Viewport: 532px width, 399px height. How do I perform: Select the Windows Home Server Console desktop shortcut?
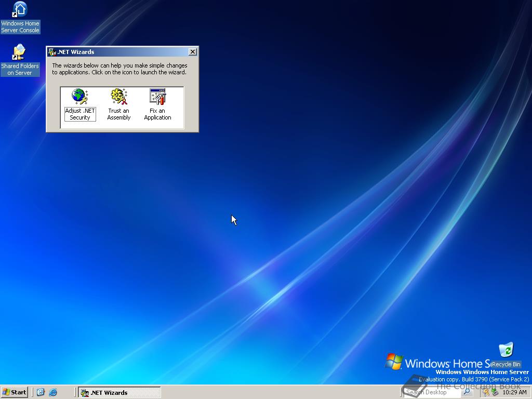[x=20, y=17]
